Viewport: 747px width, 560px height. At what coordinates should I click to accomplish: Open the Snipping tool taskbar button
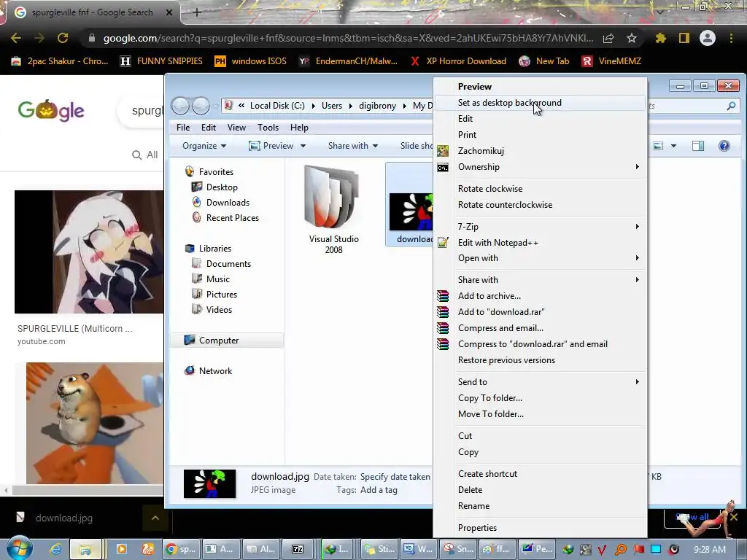[458, 549]
